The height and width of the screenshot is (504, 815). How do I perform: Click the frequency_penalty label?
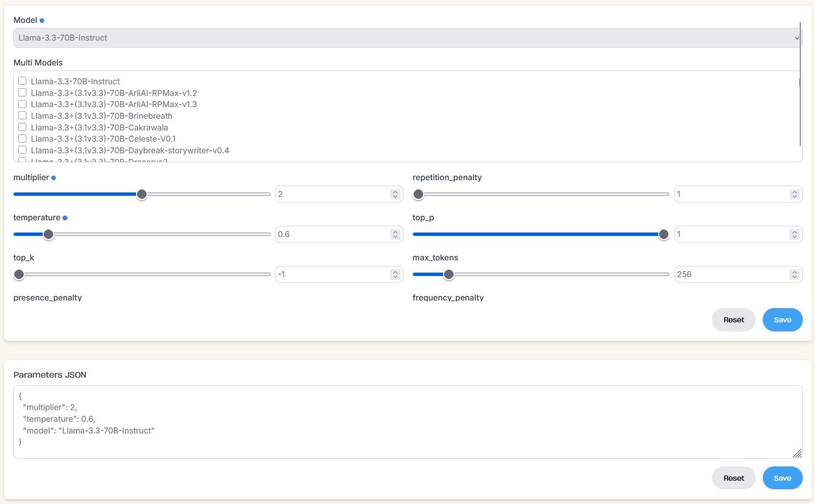448,298
